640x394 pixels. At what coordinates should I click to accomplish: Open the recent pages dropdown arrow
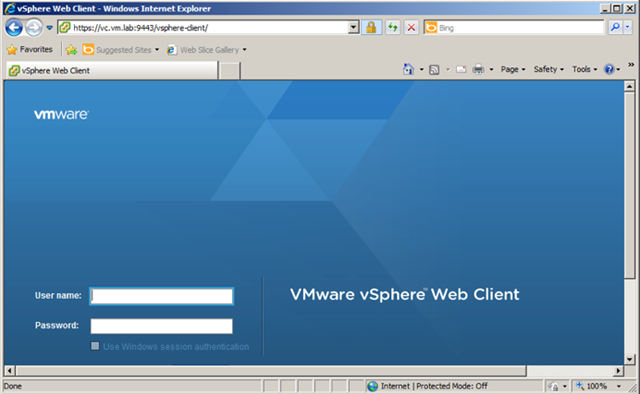[49, 28]
